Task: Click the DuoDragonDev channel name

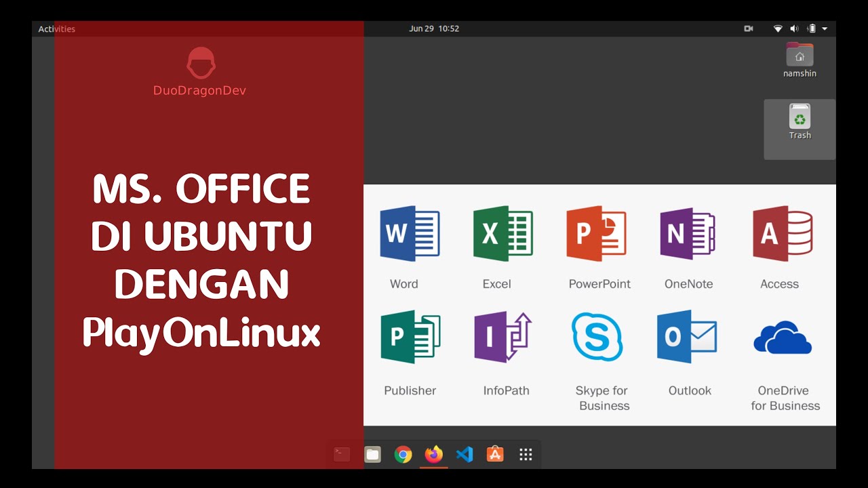Action: 199,90
